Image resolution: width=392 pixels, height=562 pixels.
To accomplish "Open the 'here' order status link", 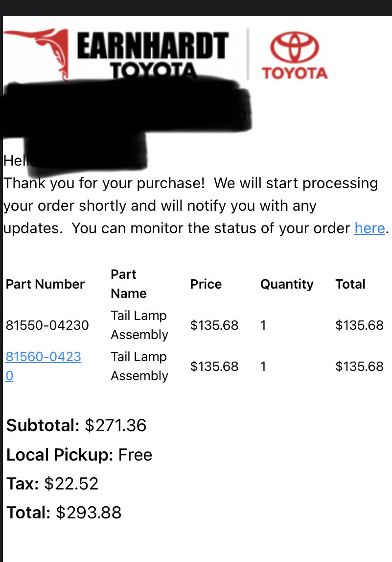I will pyautogui.click(x=369, y=228).
